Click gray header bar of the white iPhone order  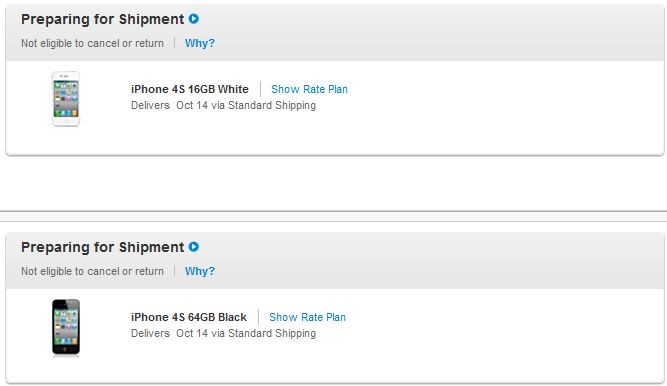tap(335, 33)
